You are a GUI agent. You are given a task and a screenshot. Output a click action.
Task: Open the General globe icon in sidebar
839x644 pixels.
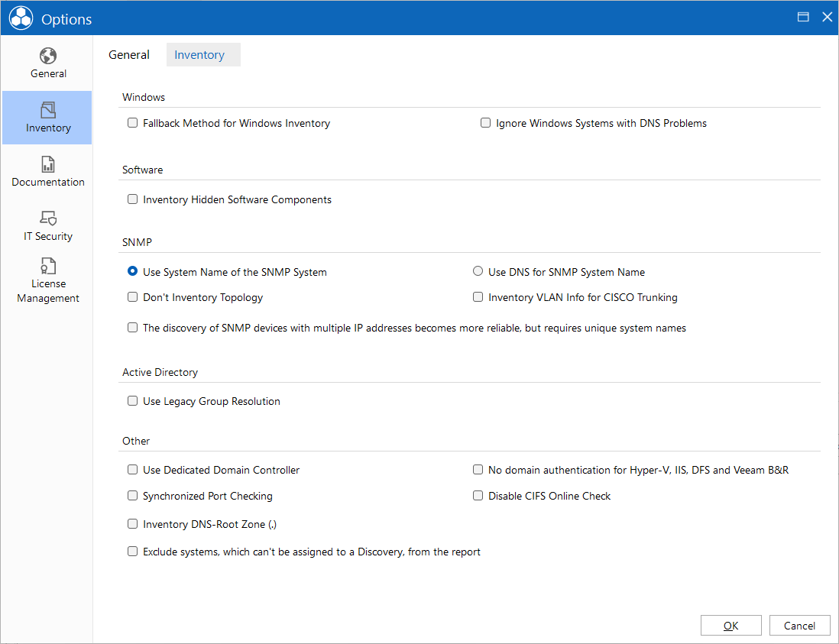[x=47, y=56]
